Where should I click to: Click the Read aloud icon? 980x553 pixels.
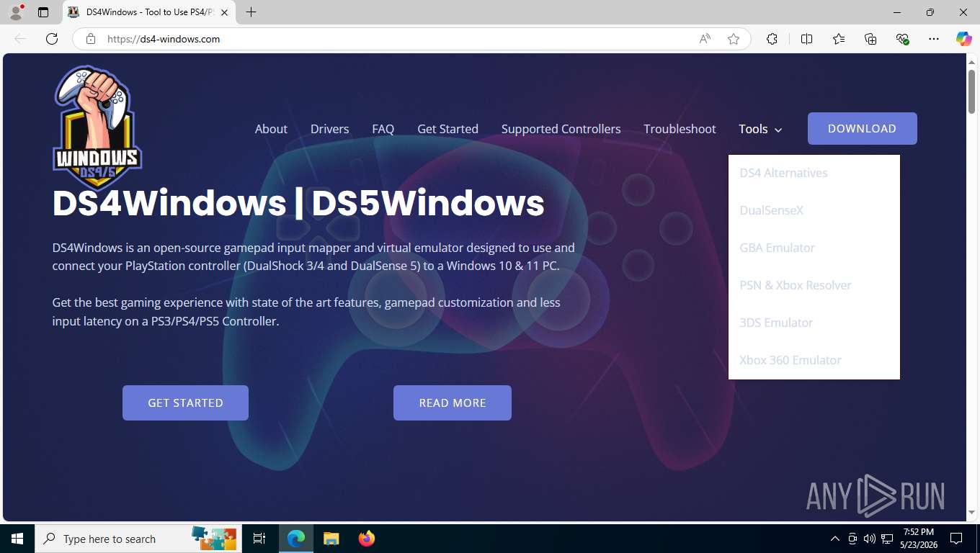[x=705, y=39]
